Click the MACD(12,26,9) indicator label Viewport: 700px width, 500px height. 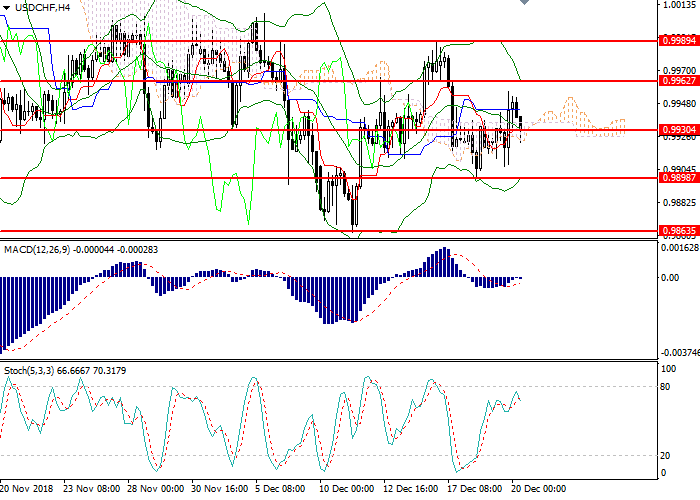38,248
